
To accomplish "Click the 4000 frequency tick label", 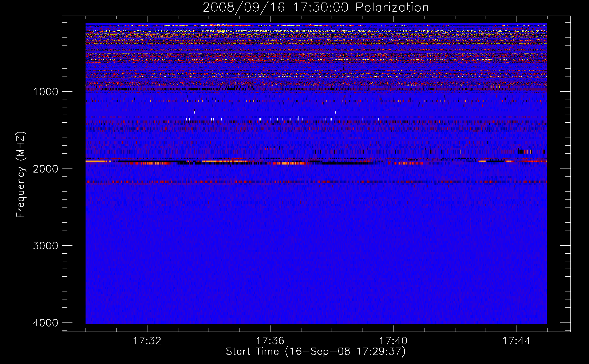I will (x=46, y=323).
